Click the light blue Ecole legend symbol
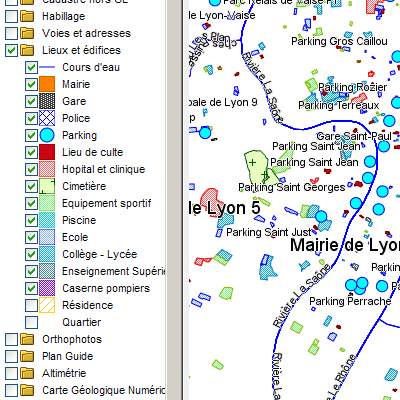400x400 pixels. [47, 237]
